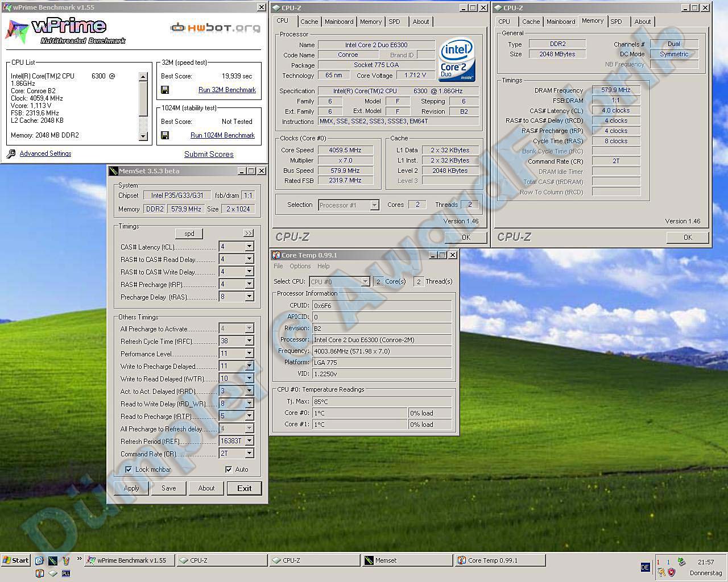This screenshot has height=582, width=728.
Task: Open the HWBOT.org logo link
Action: pos(215,27)
